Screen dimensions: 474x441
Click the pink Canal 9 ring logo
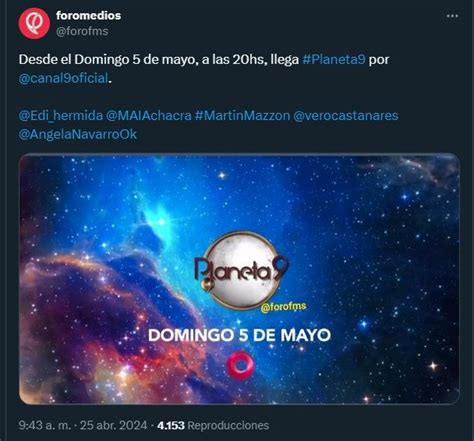click(x=240, y=365)
